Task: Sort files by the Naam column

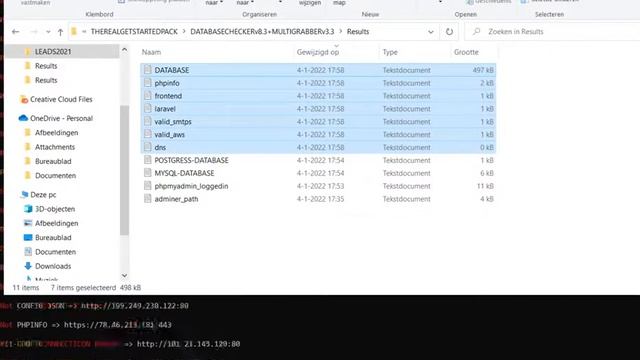Action: click(151, 52)
